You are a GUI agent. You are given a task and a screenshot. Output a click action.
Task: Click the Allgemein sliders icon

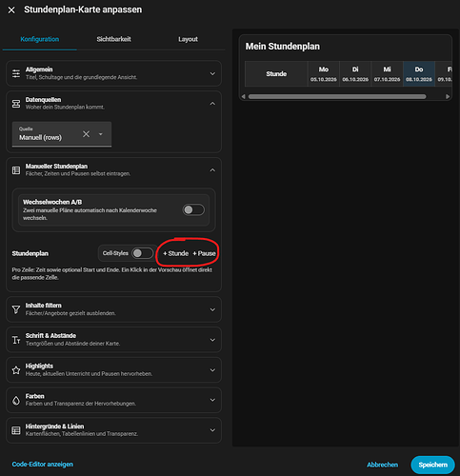pyautogui.click(x=16, y=73)
